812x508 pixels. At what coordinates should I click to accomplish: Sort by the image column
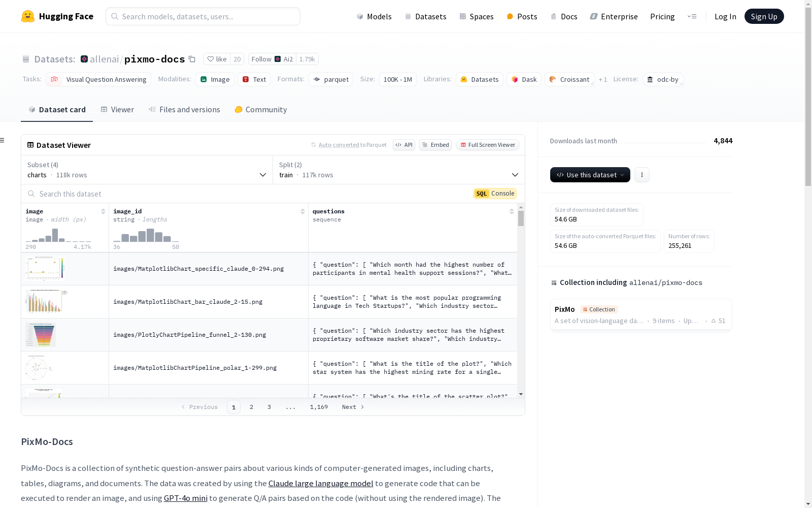click(103, 211)
